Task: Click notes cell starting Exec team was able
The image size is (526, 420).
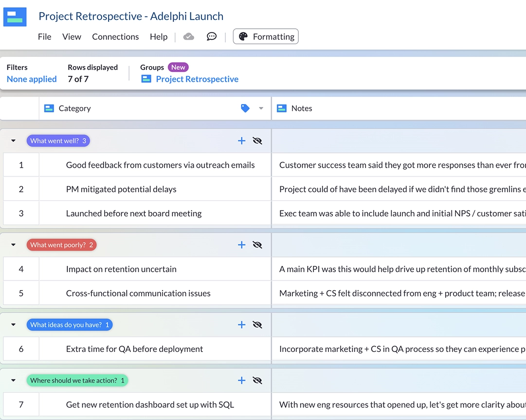Action: pos(399,213)
